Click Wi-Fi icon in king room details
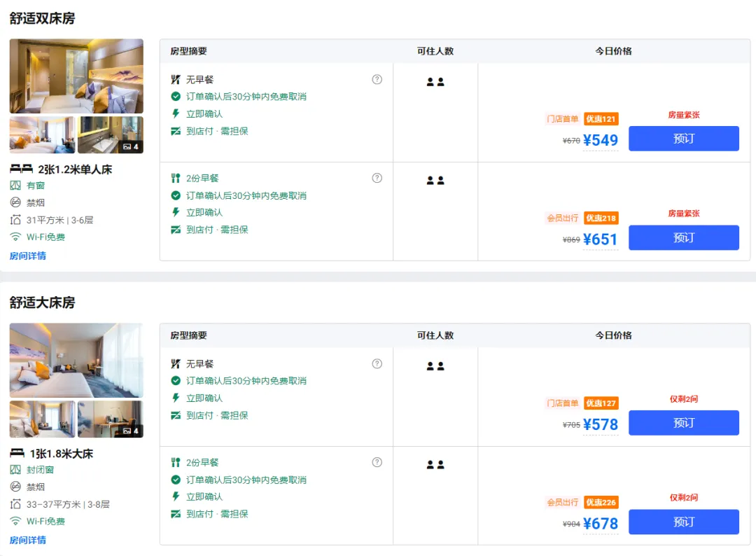 [15, 521]
